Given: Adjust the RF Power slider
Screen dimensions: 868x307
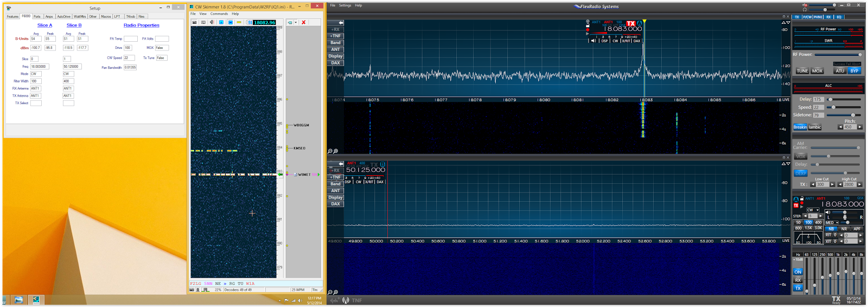Looking at the screenshot, I should point(838,55).
